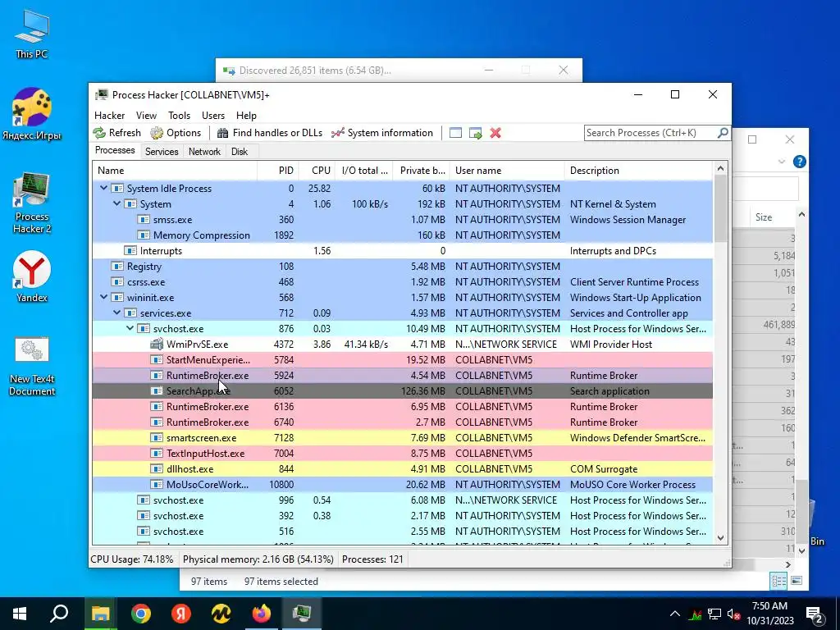The image size is (840, 630).
Task: Select RuntimeBroker.exe with PID 6136
Action: (402, 407)
